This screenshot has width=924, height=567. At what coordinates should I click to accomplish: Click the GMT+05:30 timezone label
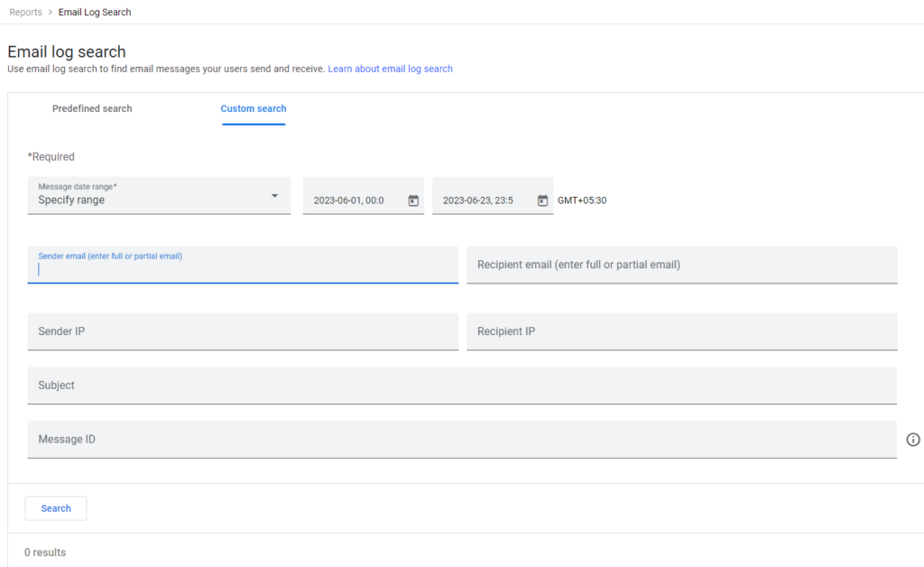coord(582,200)
